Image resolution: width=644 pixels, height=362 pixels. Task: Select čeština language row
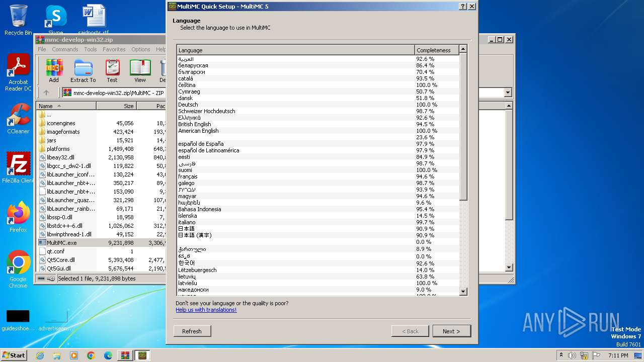318,85
